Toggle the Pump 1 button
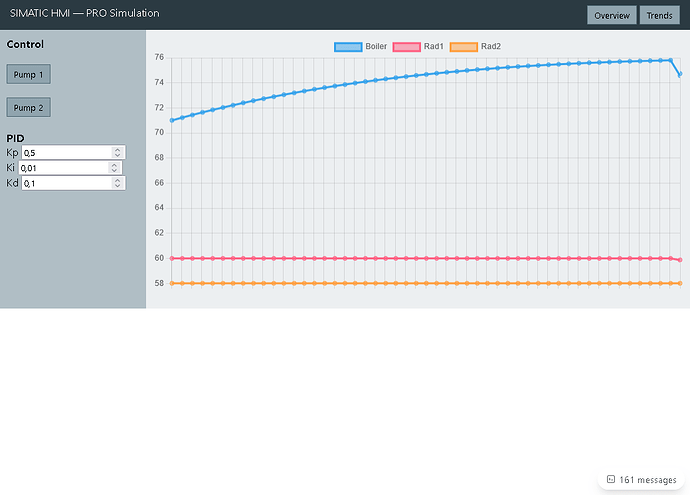This screenshot has width=690, height=495. (28, 74)
